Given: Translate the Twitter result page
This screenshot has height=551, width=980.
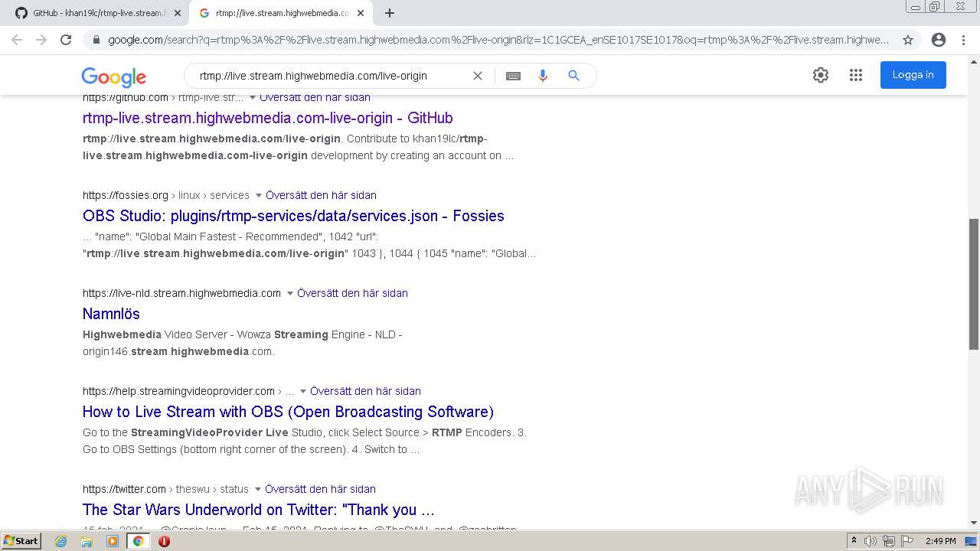Looking at the screenshot, I should (320, 489).
